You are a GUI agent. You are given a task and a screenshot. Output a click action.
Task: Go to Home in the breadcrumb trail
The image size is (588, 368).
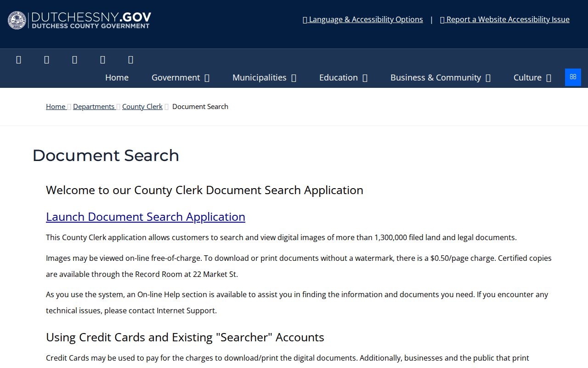coord(56,106)
